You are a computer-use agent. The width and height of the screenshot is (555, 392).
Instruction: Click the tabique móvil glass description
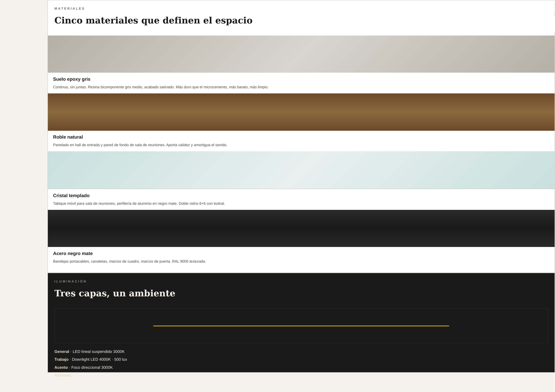click(x=139, y=204)
